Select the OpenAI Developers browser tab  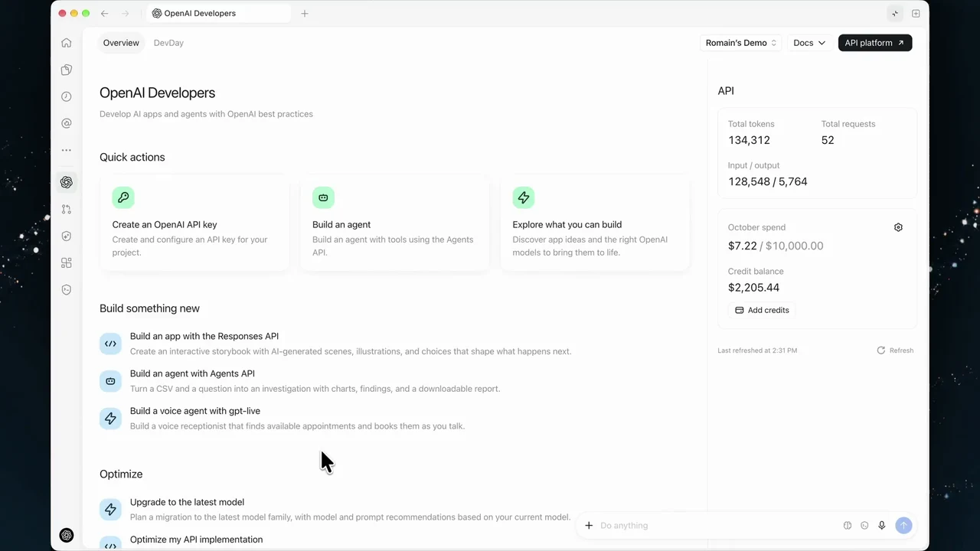[219, 13]
